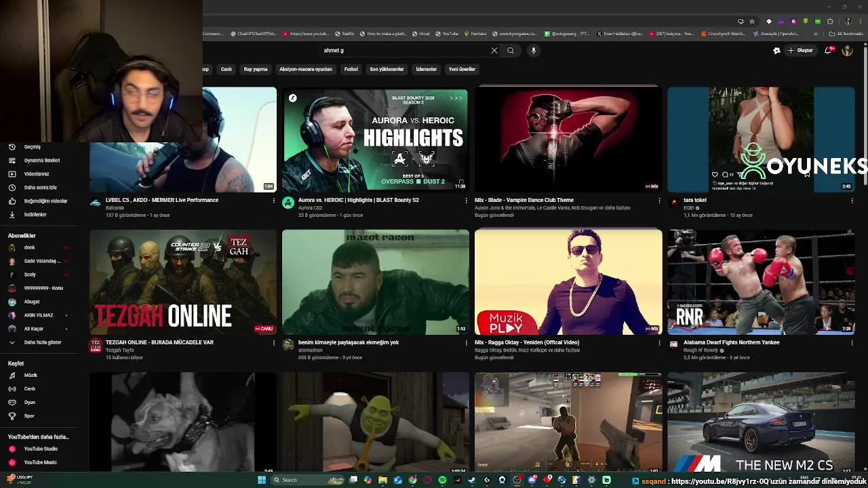This screenshot has height=488, width=868.
Task: Open options for benim kimseyle paylaşacak video
Action: pos(467,343)
